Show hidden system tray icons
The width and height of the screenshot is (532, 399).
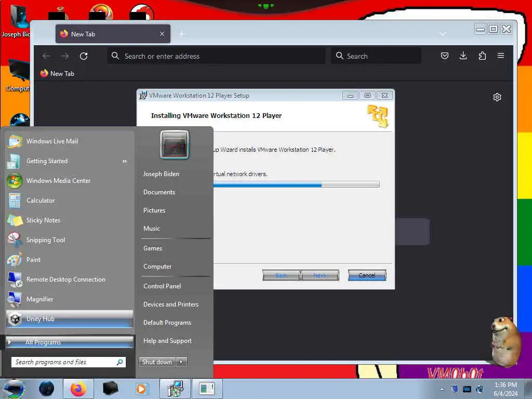(x=442, y=389)
